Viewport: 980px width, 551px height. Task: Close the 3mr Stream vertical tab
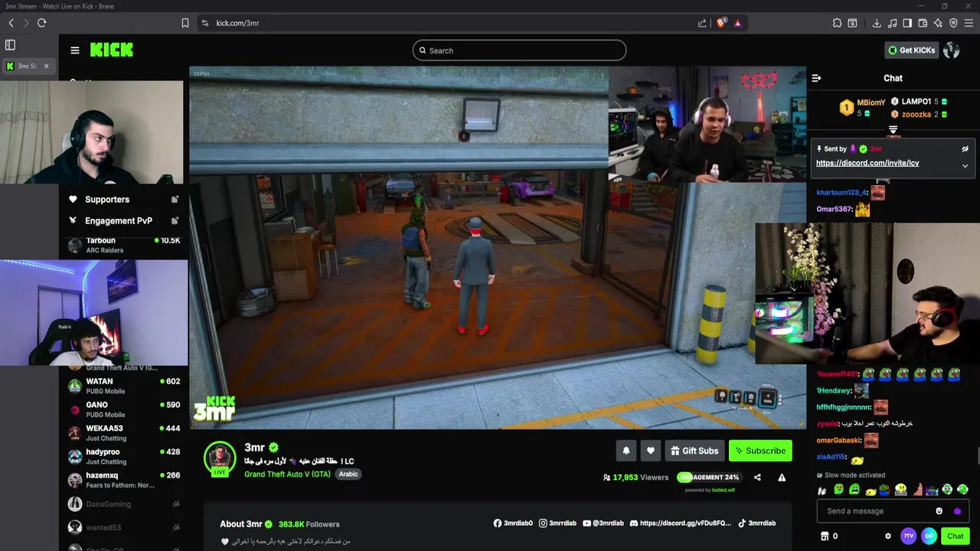(46, 66)
